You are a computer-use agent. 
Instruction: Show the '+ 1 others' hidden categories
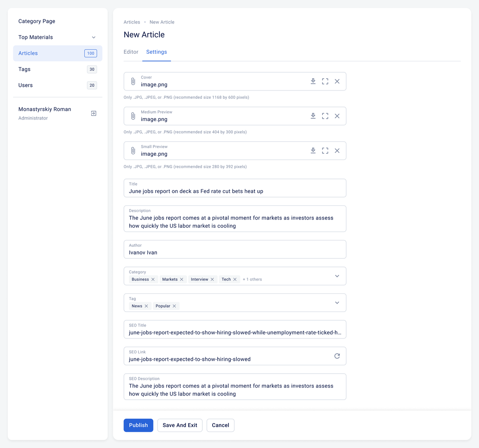tap(252, 279)
